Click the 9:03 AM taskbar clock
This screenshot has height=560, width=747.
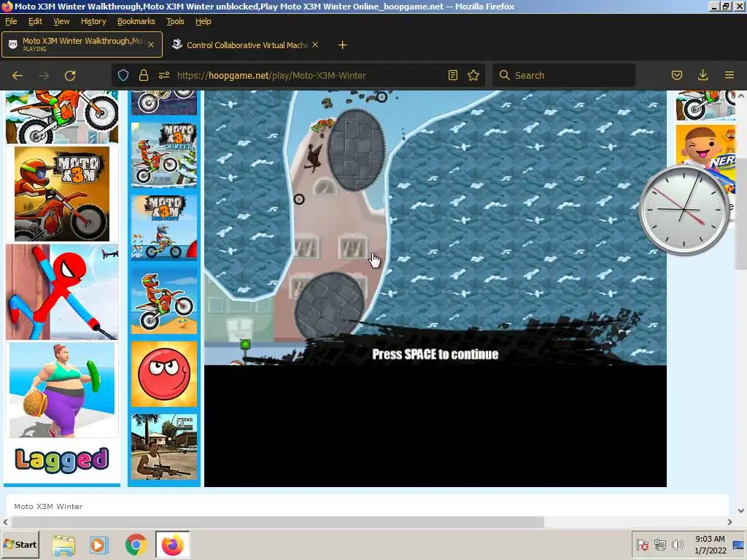pyautogui.click(x=710, y=545)
